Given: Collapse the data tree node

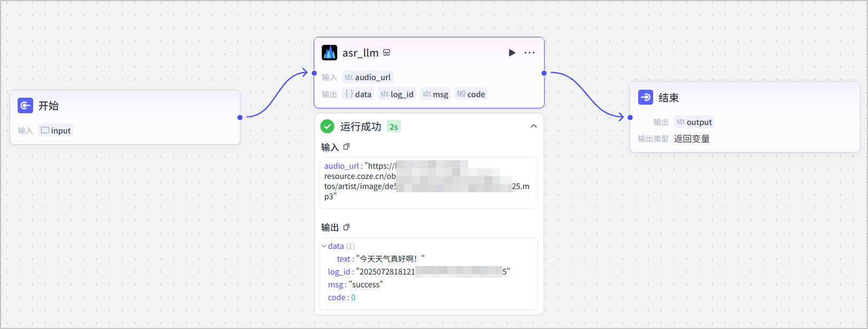Looking at the screenshot, I should [x=324, y=246].
